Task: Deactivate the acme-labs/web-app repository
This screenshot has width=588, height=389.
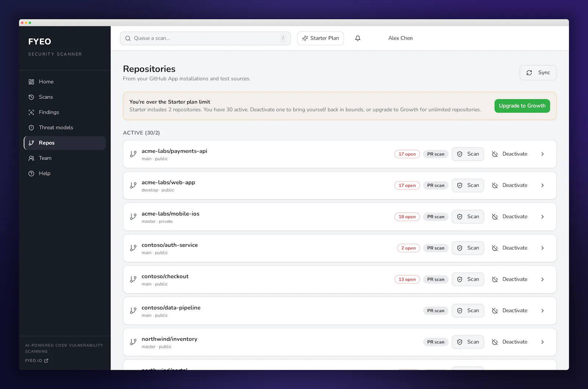Action: click(510, 185)
